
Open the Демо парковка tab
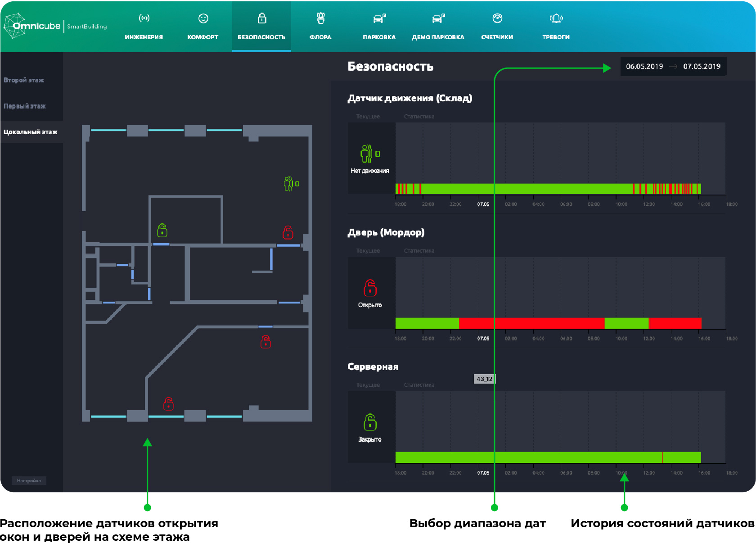click(438, 27)
